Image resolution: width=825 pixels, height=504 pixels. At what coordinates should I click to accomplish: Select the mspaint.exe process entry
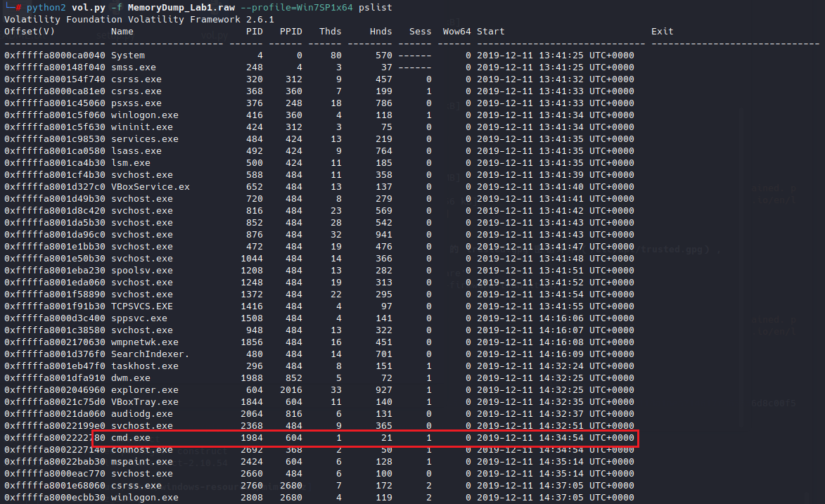click(142, 462)
